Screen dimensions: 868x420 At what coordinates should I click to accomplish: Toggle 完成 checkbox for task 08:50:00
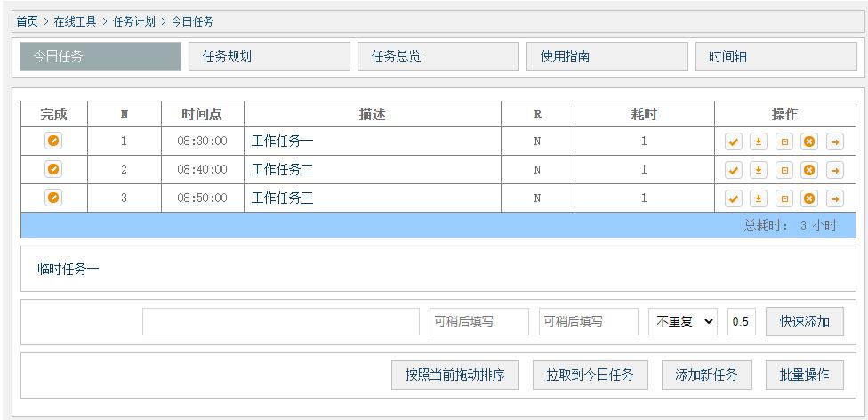coord(53,198)
